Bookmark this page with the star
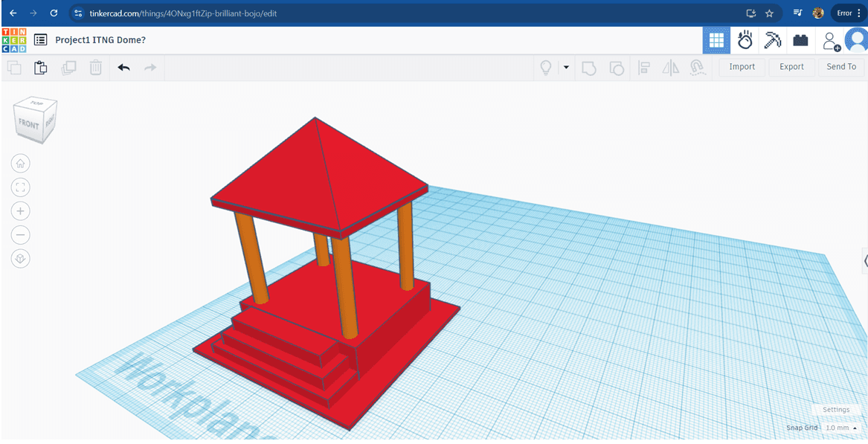The width and height of the screenshot is (868, 444). 769,13
